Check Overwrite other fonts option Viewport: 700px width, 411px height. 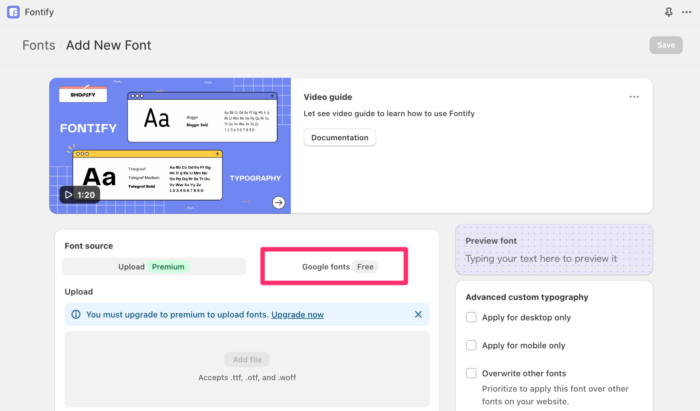[x=471, y=373]
